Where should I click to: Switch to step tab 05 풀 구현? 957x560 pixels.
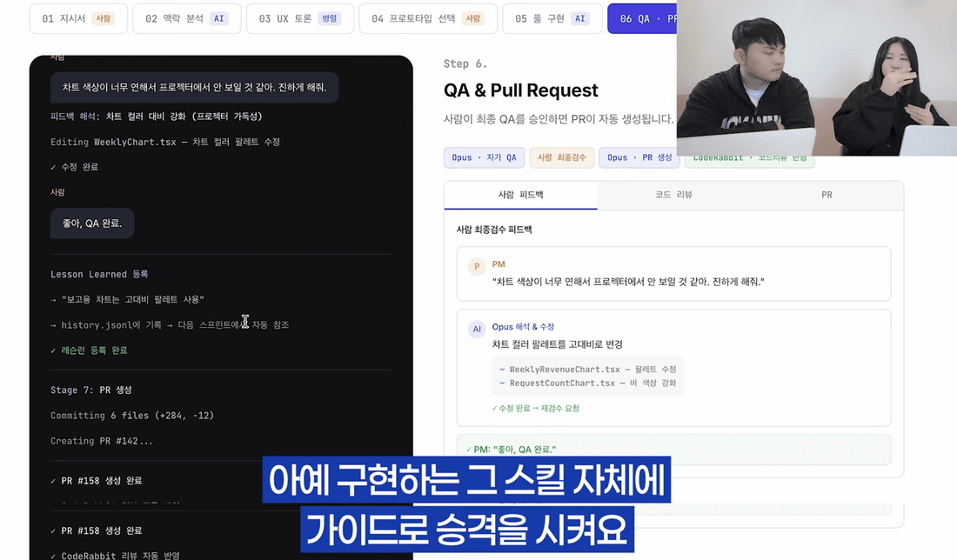tap(552, 18)
